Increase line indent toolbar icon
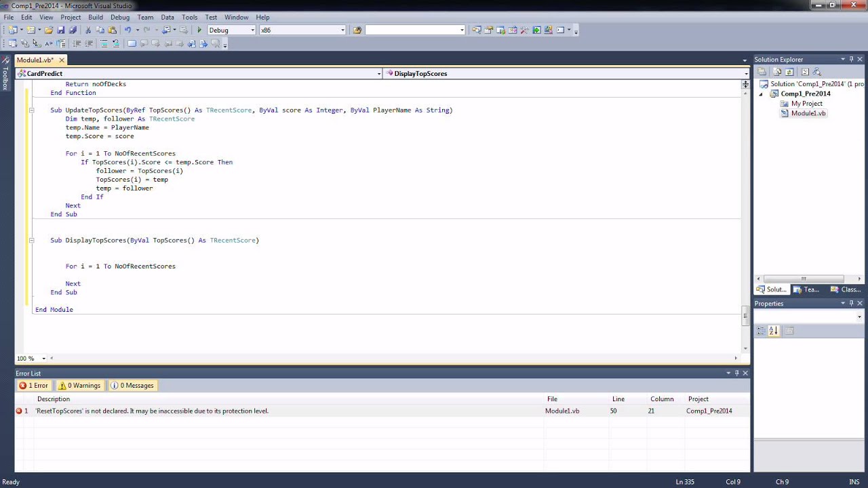This screenshot has width=868, height=488. [x=89, y=43]
